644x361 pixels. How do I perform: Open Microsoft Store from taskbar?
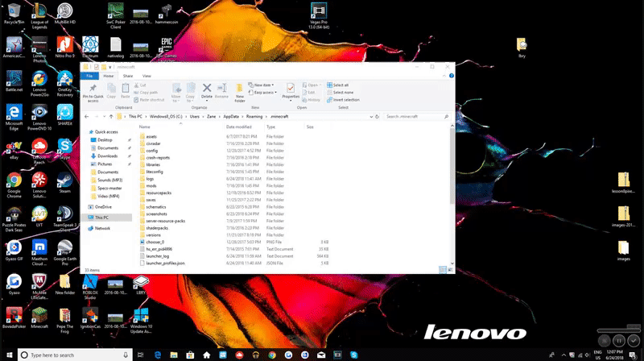(190, 355)
